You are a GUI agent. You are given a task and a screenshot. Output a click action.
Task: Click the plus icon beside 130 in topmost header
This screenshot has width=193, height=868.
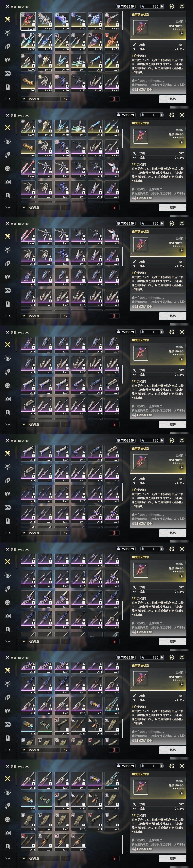click(162, 6)
